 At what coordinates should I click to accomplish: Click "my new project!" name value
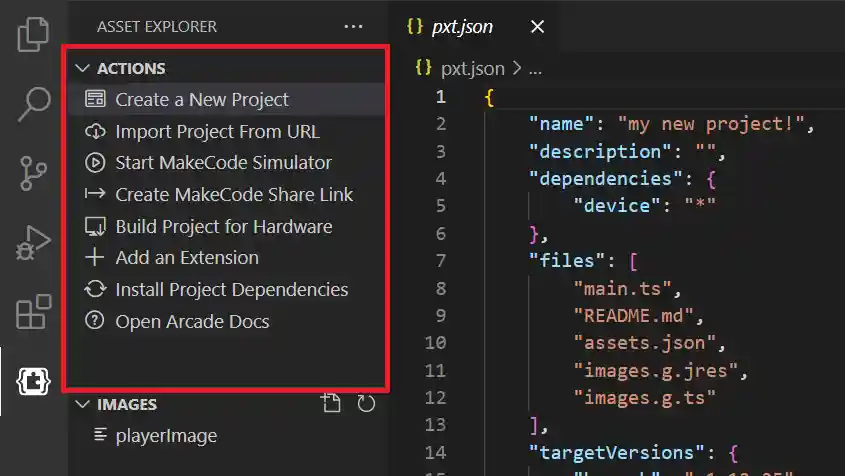pyautogui.click(x=711, y=124)
